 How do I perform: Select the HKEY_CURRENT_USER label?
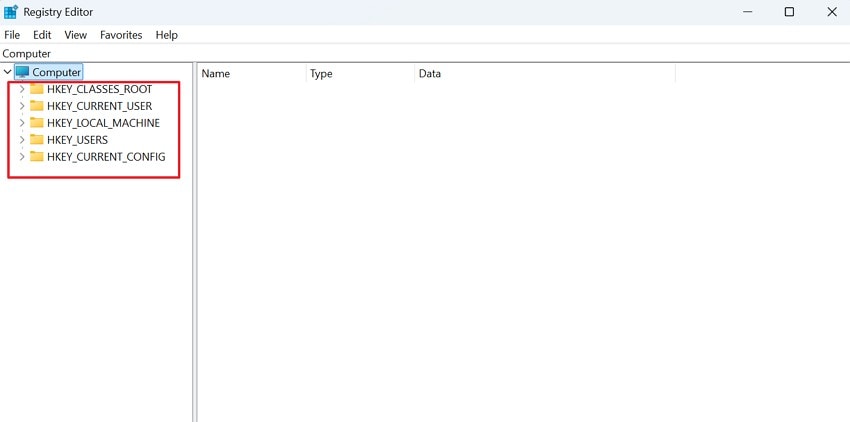pos(99,106)
